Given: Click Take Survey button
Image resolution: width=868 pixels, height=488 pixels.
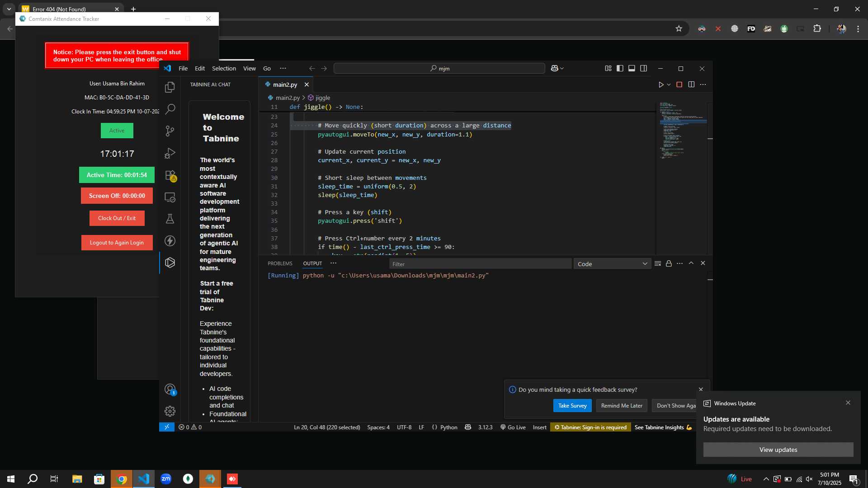Looking at the screenshot, I should point(572,405).
